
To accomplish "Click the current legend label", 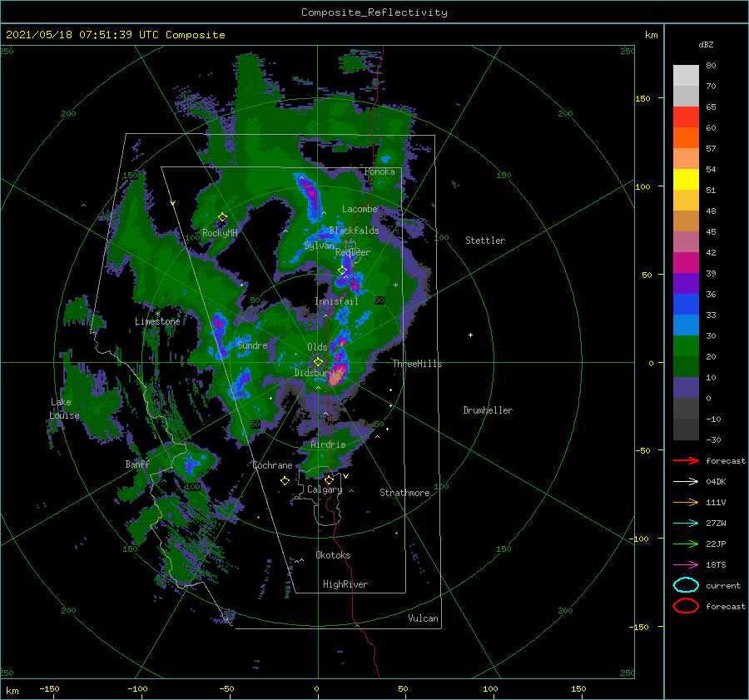I will 723,585.
